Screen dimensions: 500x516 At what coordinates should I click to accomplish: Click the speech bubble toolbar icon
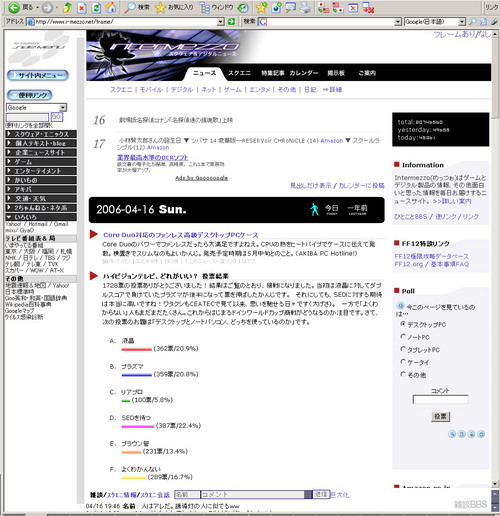(291, 7)
